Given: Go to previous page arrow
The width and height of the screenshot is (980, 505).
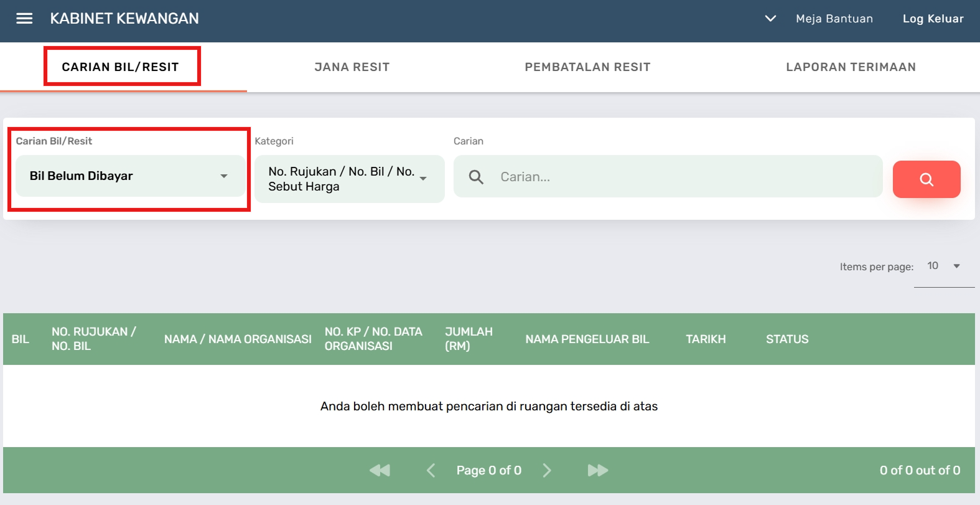Looking at the screenshot, I should [431, 470].
